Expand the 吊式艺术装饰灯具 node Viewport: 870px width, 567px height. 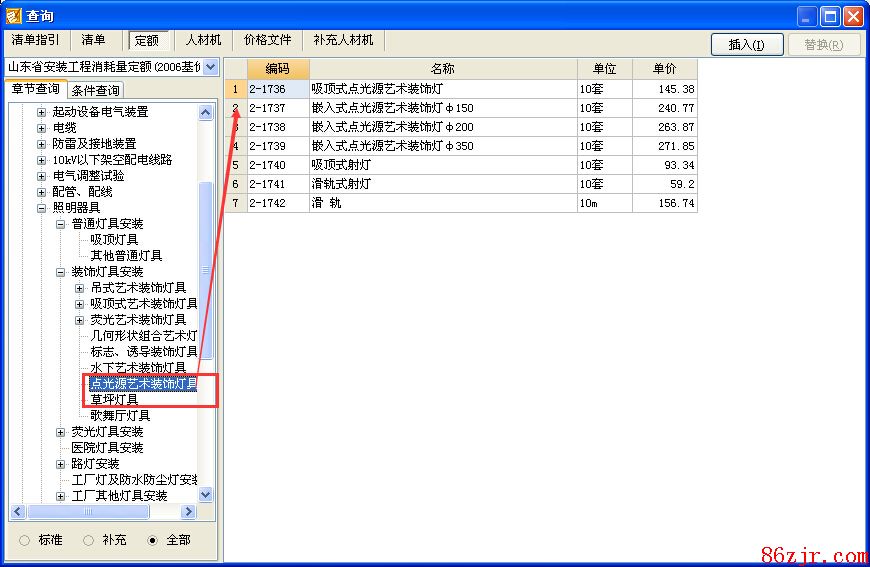tap(80, 288)
